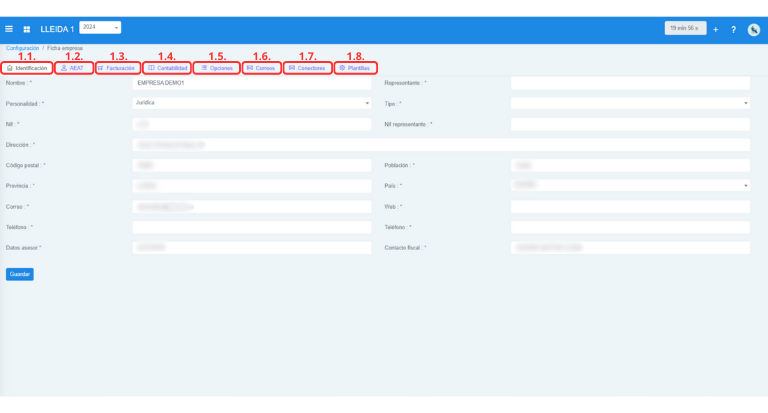Open the user avatar menu
This screenshot has height=413, width=768.
754,29
